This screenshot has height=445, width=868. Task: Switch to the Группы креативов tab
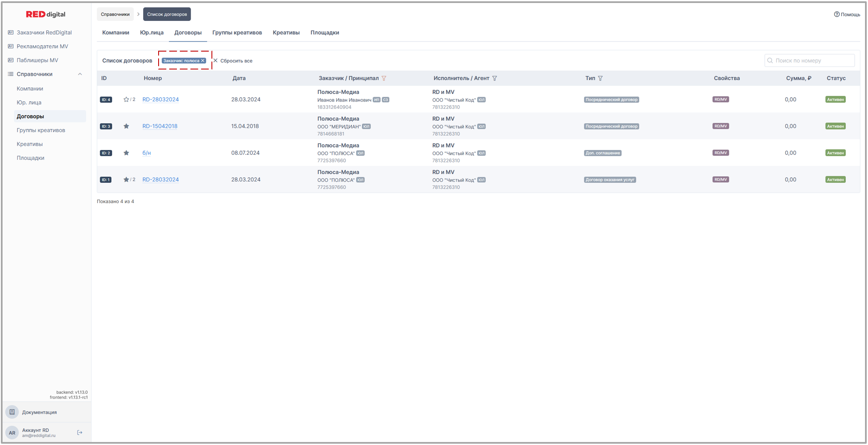(x=237, y=32)
